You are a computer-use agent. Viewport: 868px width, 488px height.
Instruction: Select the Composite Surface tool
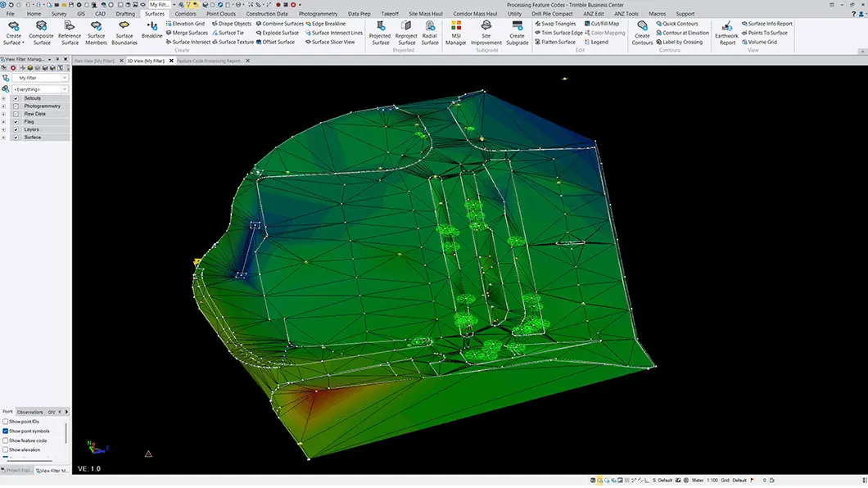(x=41, y=27)
